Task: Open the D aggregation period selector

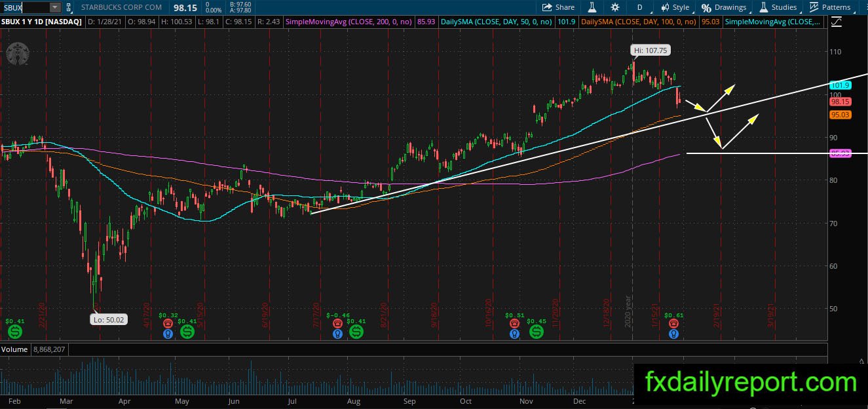Action: click(639, 7)
